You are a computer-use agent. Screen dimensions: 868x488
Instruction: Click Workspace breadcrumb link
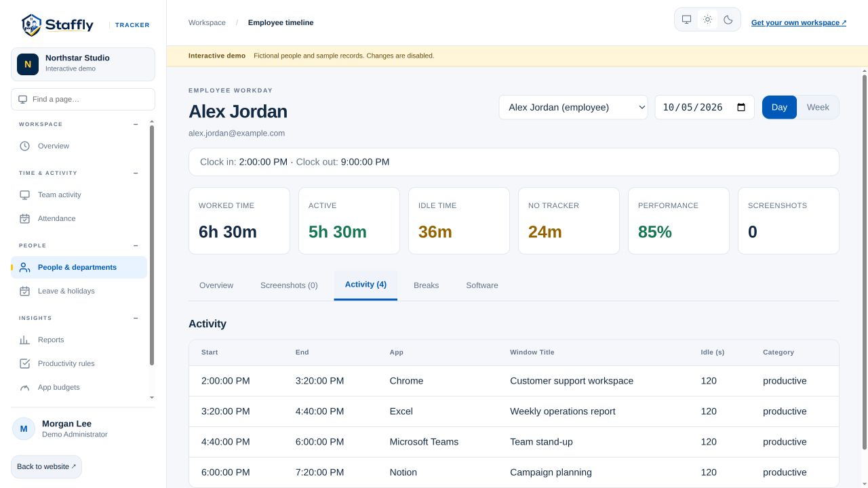207,22
